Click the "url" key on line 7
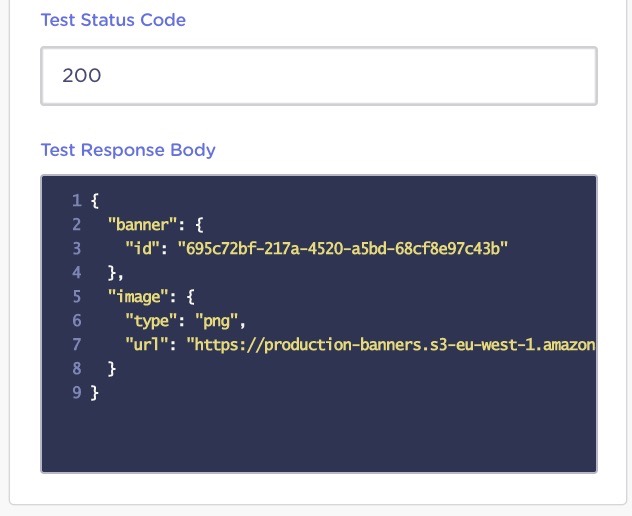This screenshot has height=516, width=632. point(147,345)
